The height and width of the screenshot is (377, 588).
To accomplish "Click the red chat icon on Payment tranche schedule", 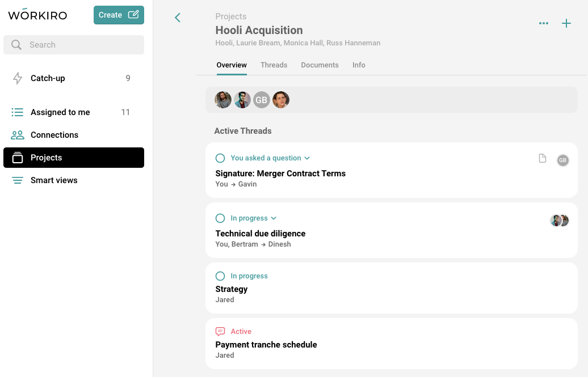I will tap(220, 332).
